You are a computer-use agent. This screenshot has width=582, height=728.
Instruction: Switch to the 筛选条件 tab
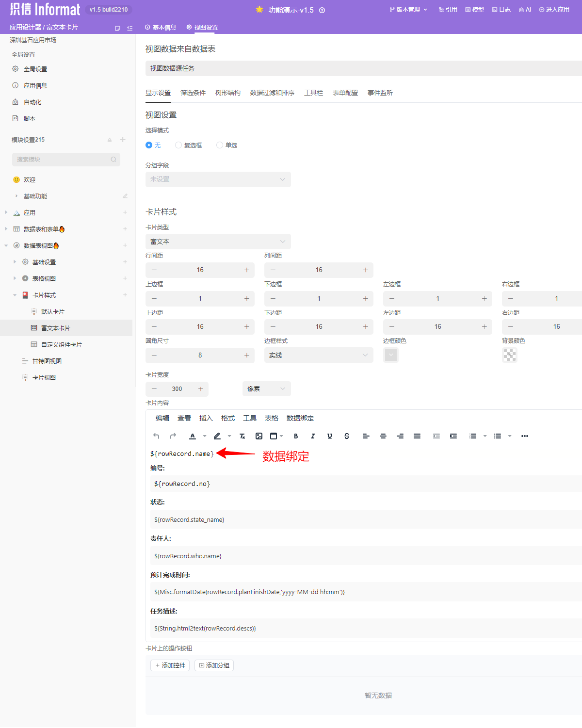click(193, 93)
